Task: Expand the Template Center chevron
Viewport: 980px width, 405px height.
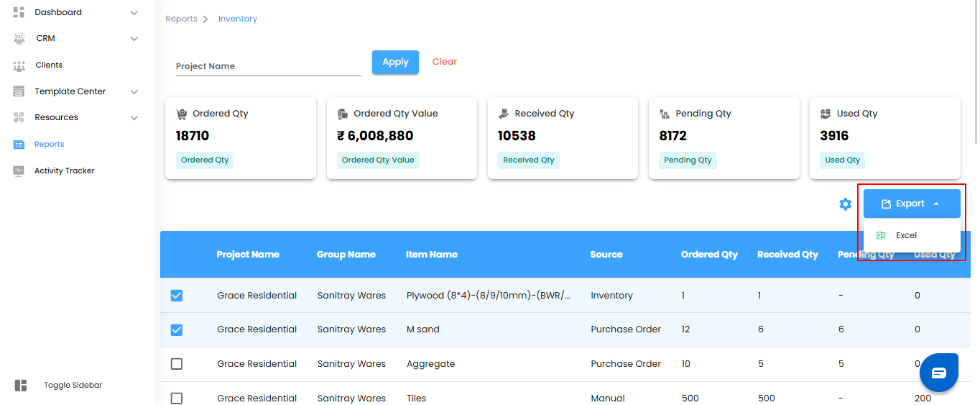Action: click(x=134, y=91)
